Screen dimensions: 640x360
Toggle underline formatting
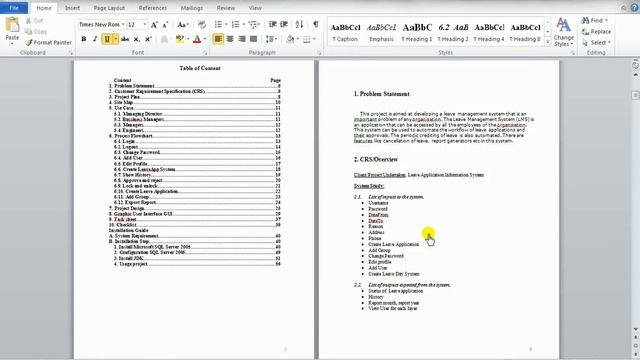pyautogui.click(x=107, y=39)
